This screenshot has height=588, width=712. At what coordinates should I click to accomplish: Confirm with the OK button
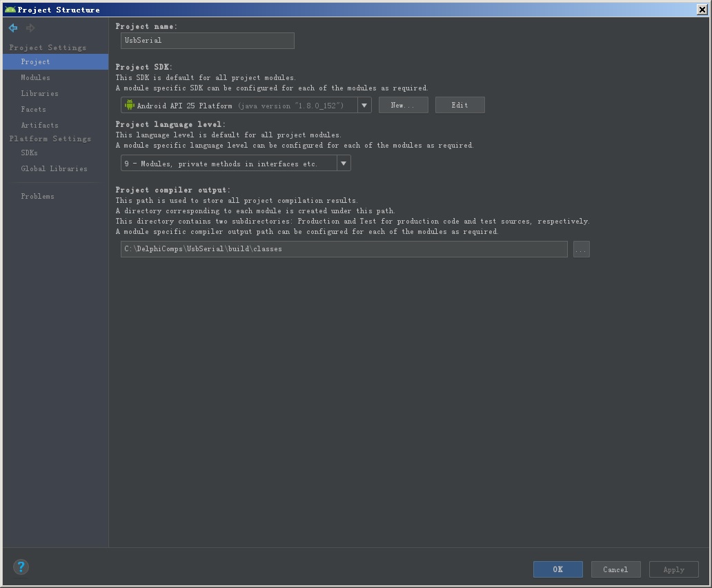(x=557, y=569)
